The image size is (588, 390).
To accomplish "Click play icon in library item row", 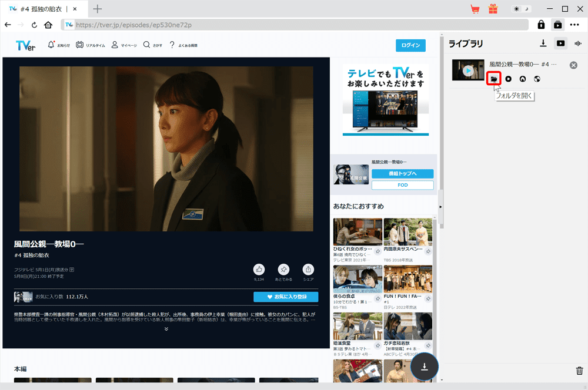I will coord(508,79).
